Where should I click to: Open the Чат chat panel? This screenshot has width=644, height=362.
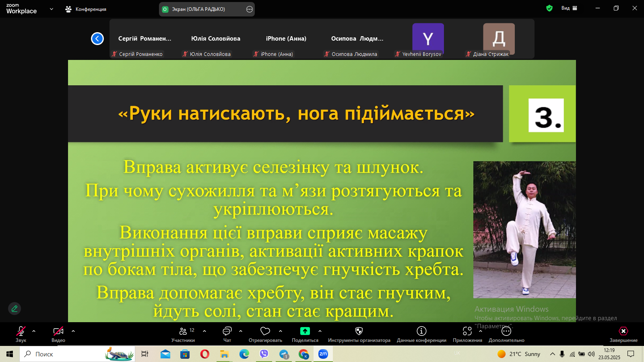227,334
